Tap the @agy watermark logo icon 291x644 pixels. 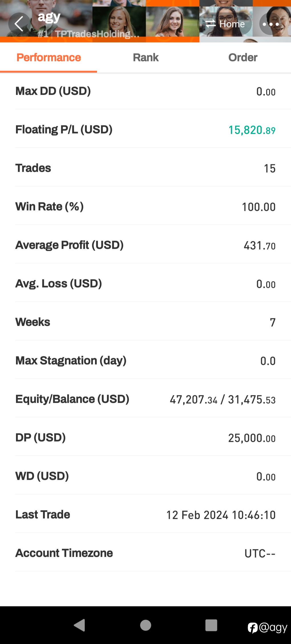point(253,627)
